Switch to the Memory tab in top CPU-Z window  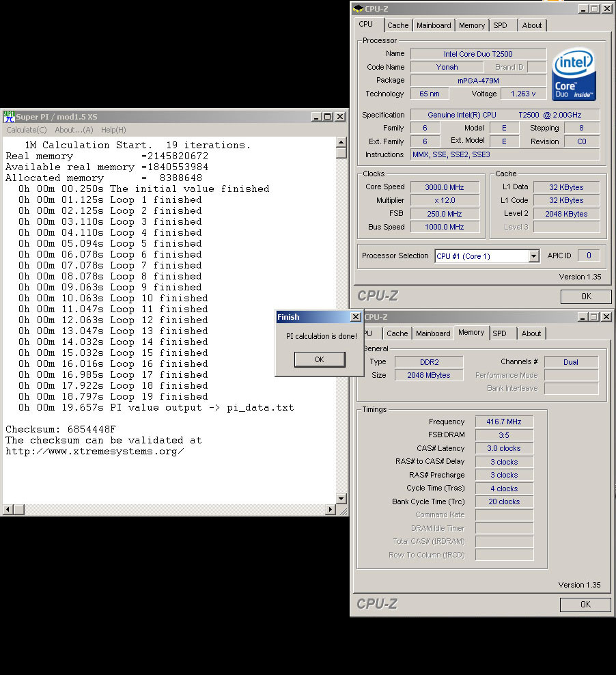click(x=472, y=25)
